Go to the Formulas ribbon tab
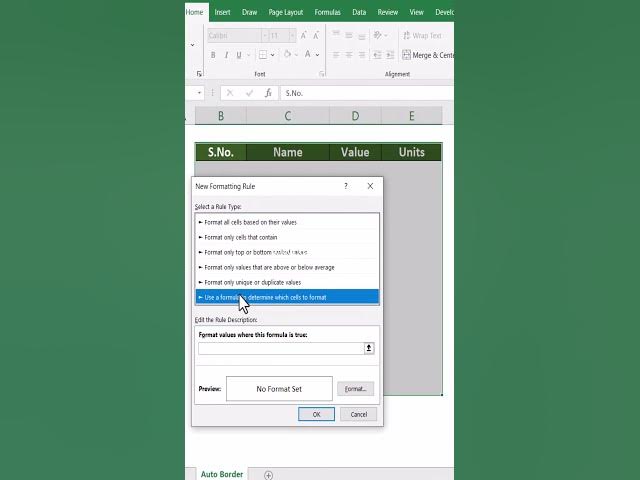 [x=327, y=12]
